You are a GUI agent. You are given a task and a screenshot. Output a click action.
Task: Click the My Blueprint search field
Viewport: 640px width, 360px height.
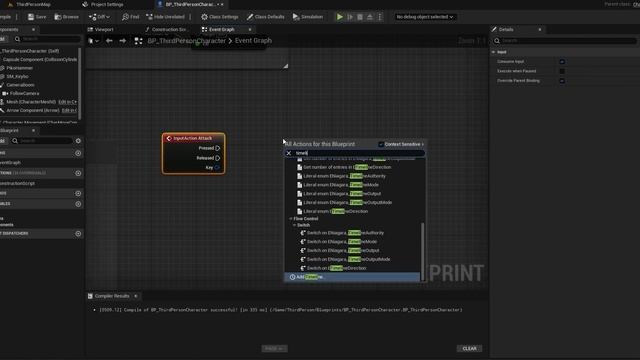coord(42,141)
